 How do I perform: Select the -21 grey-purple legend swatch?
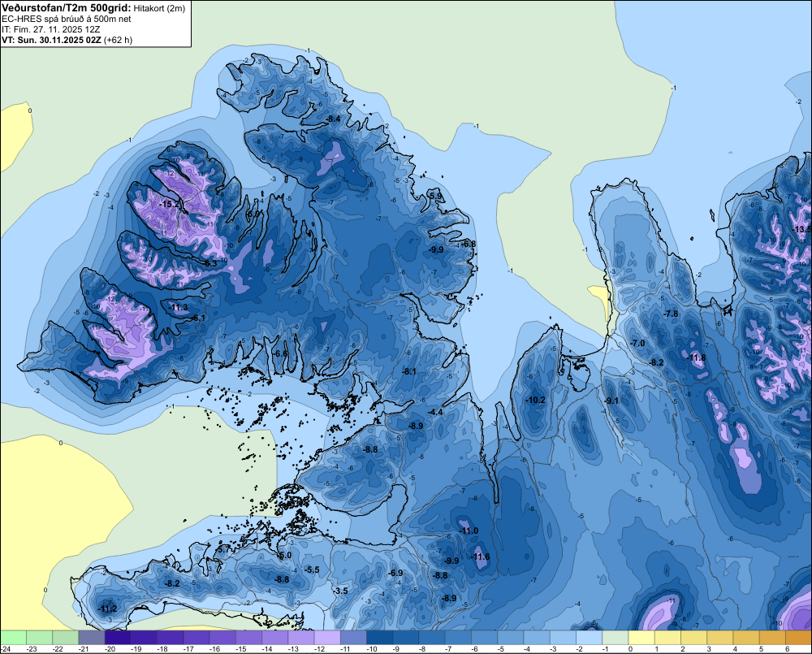(x=92, y=638)
